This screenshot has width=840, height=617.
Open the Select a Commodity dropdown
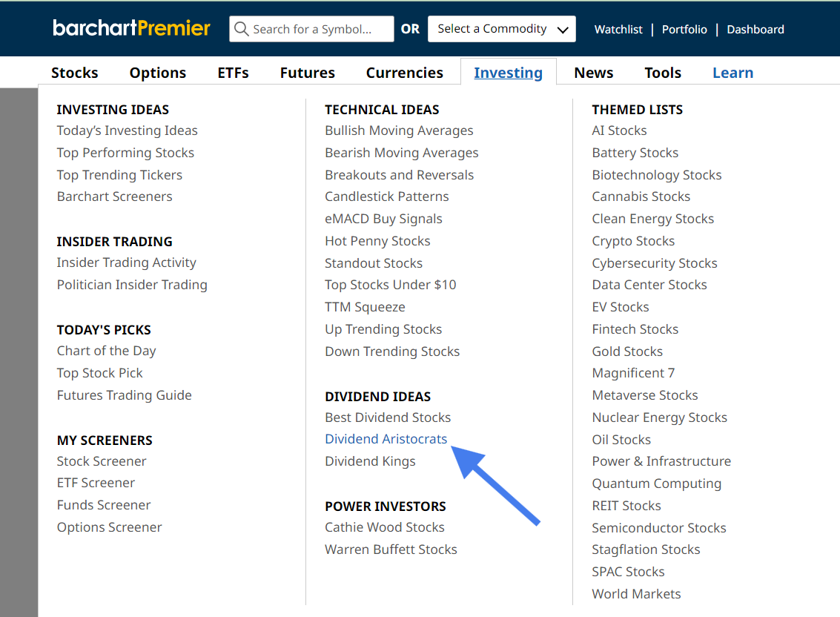pyautogui.click(x=501, y=29)
